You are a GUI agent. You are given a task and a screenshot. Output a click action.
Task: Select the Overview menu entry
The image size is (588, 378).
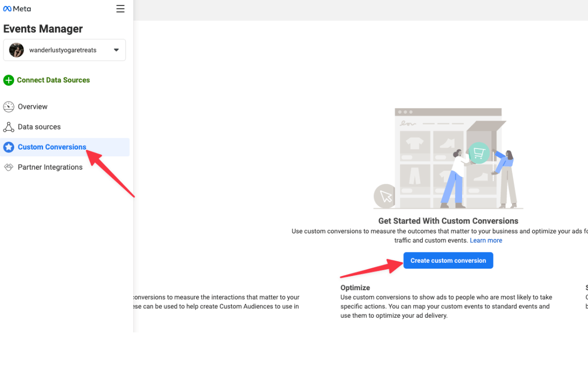(32, 106)
